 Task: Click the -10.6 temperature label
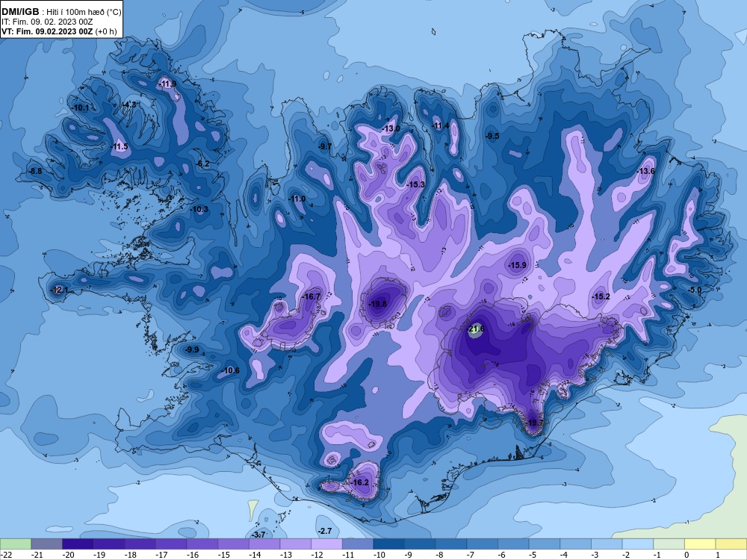tap(231, 370)
